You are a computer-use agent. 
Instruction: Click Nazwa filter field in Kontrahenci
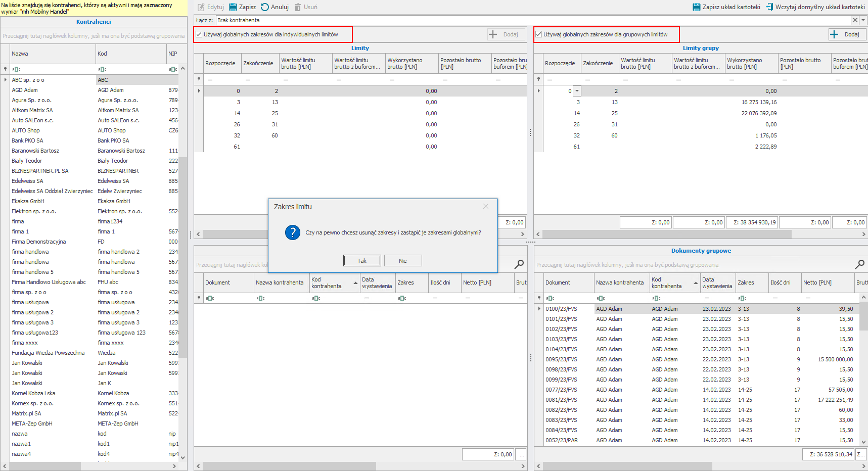[x=53, y=69]
